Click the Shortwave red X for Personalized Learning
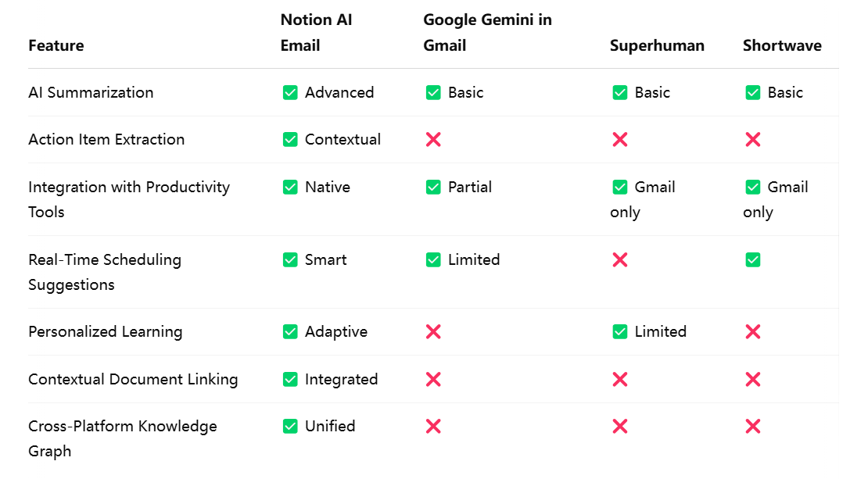The width and height of the screenshot is (868, 479). [753, 332]
